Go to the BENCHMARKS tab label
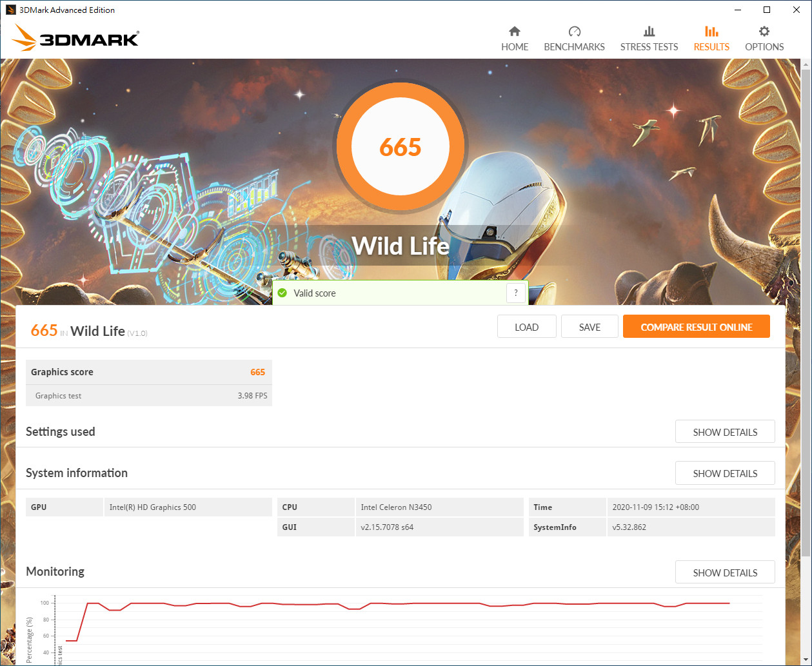 [574, 47]
